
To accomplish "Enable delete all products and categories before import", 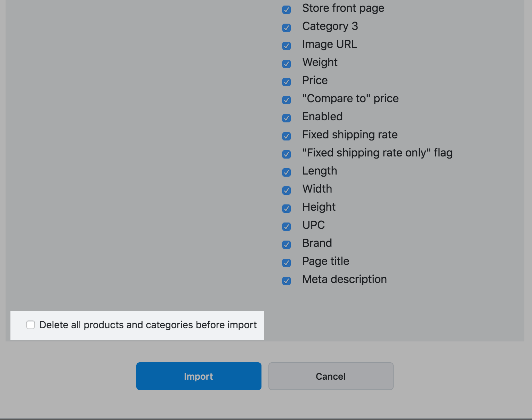I will pyautogui.click(x=31, y=325).
